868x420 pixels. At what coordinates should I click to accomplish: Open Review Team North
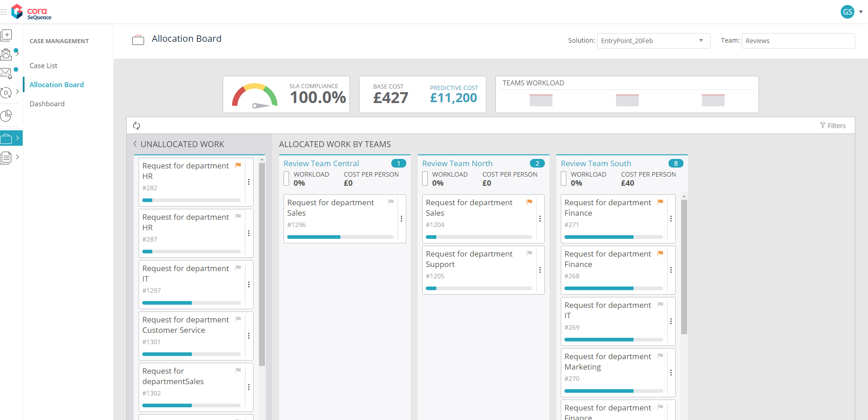click(x=457, y=163)
